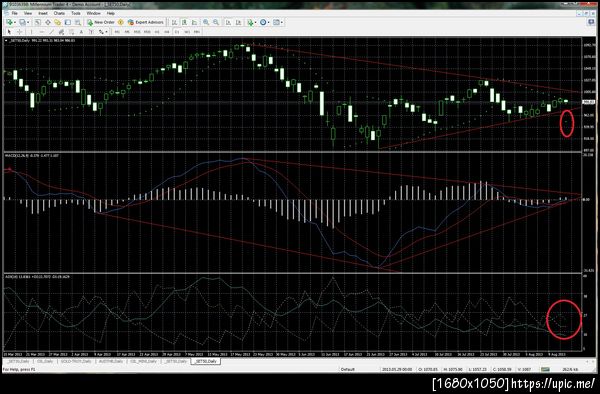
Task: Open the Insert menu
Action: click(x=43, y=13)
